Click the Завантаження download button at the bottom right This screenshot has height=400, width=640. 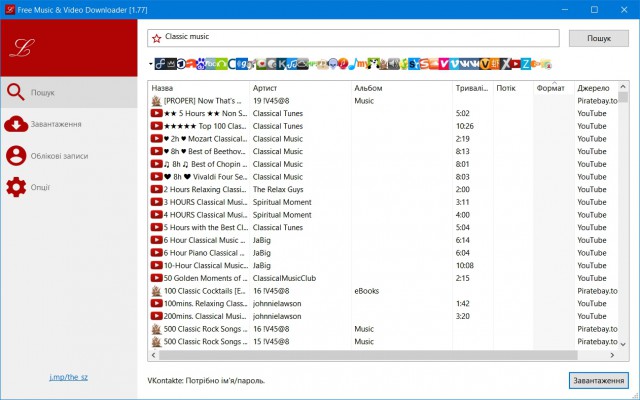pos(599,380)
